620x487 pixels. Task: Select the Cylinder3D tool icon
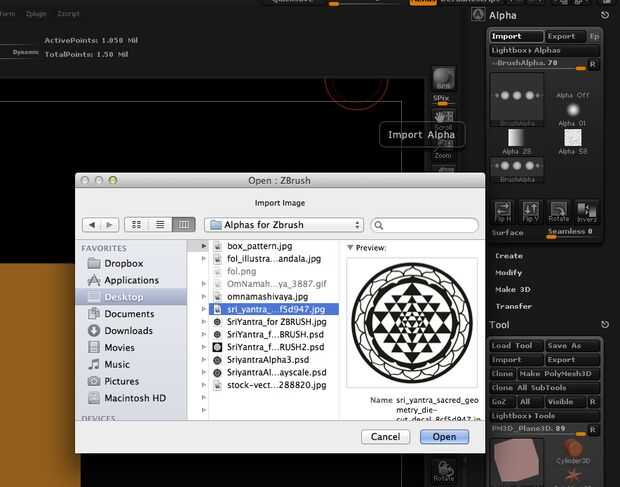573,452
